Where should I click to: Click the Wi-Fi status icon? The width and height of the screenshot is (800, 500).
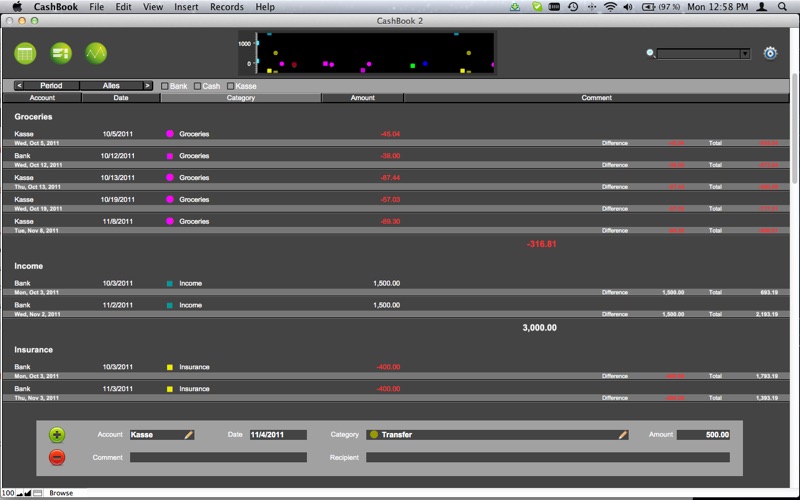coord(610,7)
